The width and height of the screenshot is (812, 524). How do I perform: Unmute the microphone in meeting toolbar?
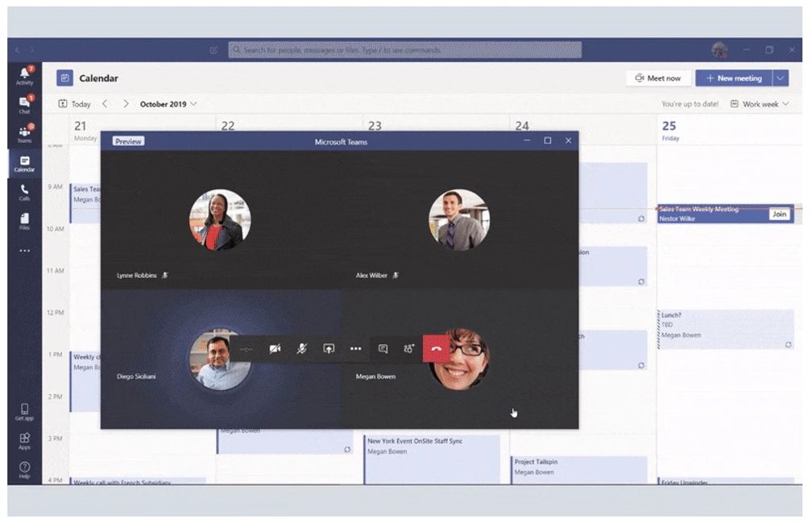301,349
